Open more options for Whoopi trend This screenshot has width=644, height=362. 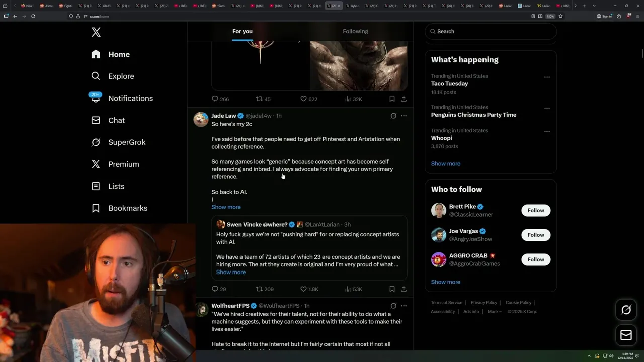[547, 132]
